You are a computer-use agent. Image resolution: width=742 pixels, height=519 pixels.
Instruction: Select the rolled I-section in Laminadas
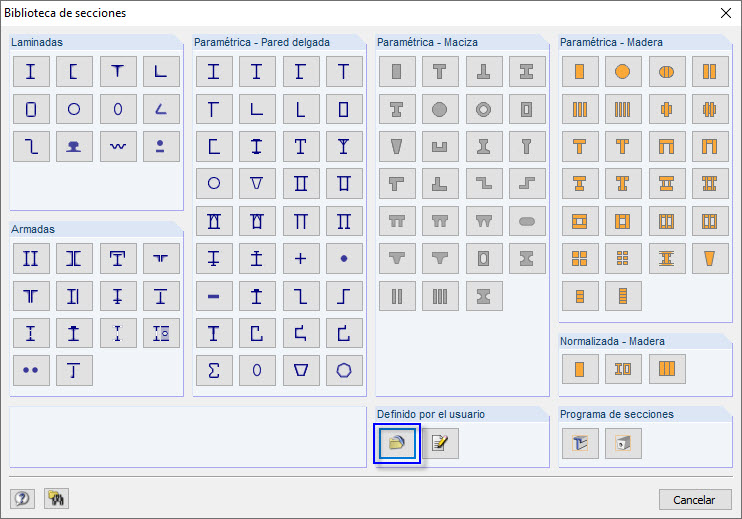31,71
